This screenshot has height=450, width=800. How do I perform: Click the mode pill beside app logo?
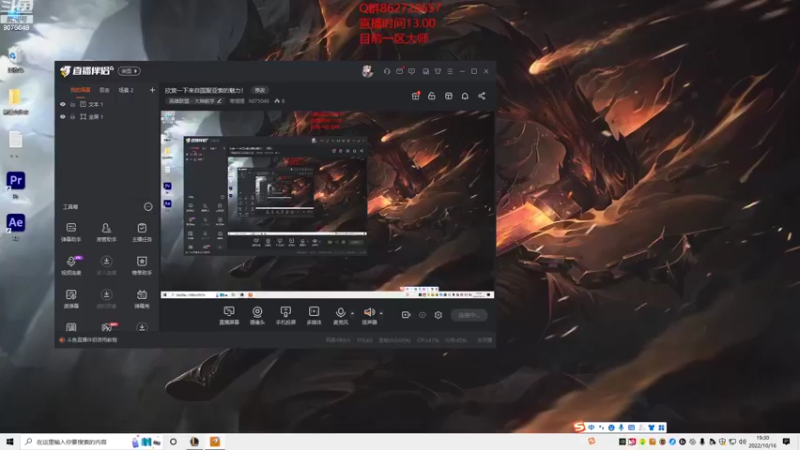pyautogui.click(x=129, y=71)
